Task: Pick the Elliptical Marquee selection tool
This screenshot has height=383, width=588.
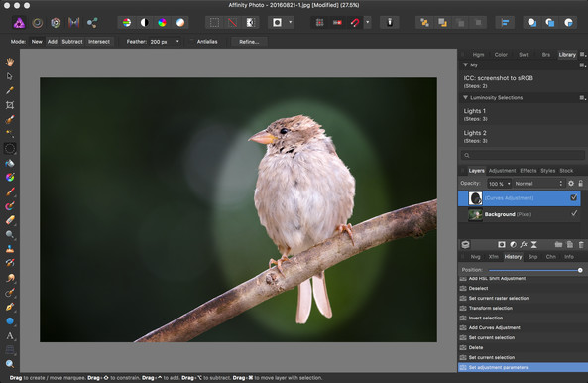Action: 10,148
